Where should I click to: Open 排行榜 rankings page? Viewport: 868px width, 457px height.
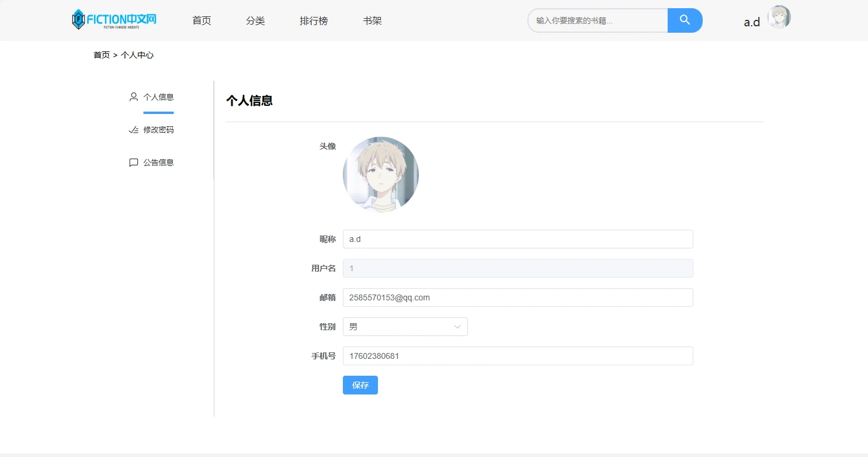point(314,20)
